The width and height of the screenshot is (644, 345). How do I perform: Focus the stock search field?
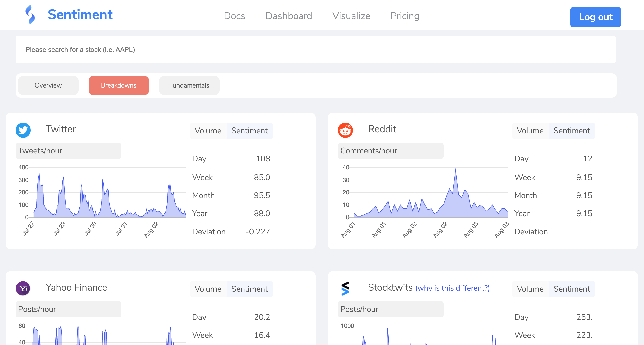click(x=315, y=50)
